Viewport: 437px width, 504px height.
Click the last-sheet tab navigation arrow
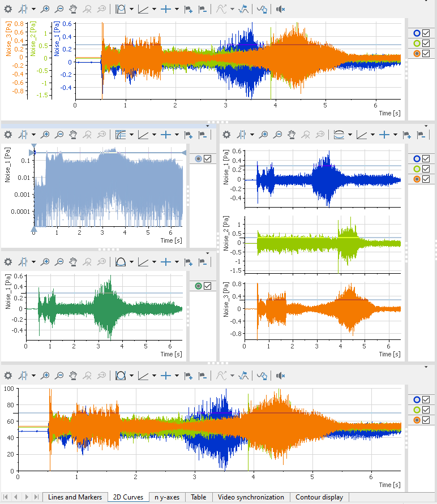point(36,497)
